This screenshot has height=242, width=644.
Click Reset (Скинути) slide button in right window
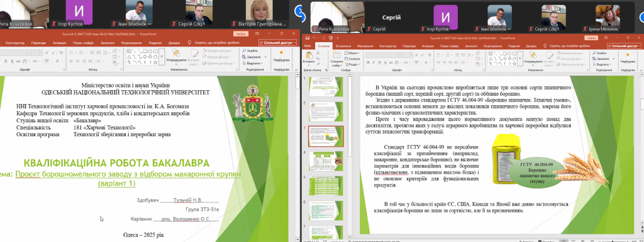coord(352,59)
